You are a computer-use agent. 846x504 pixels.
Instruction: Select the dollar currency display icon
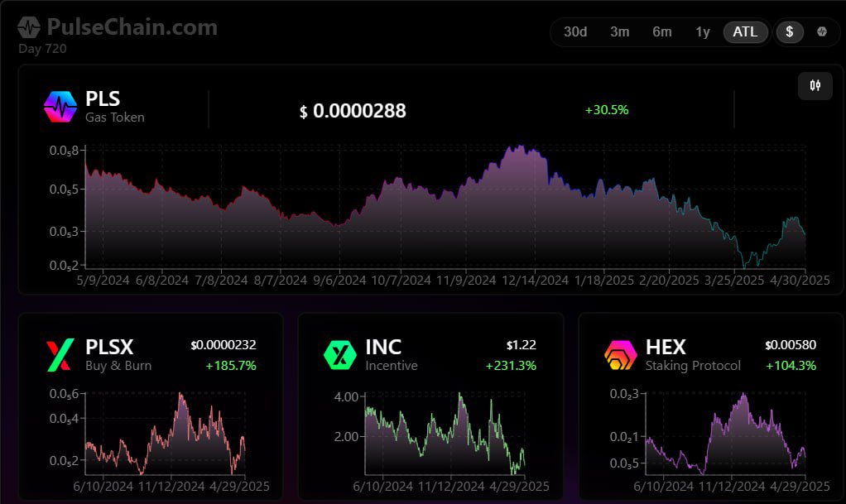pos(788,31)
